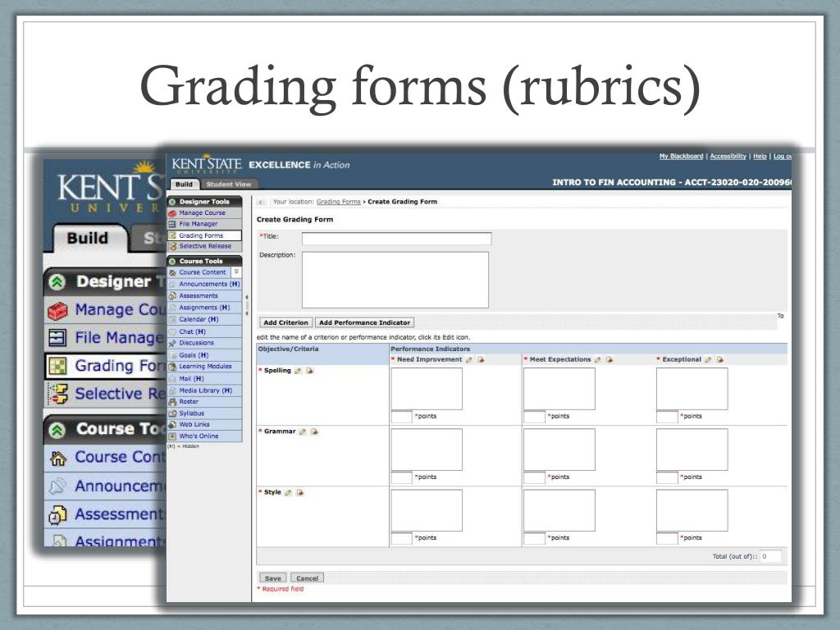Click the Spelling Need Improvement points field
This screenshot has width=840, height=630.
[x=402, y=417]
